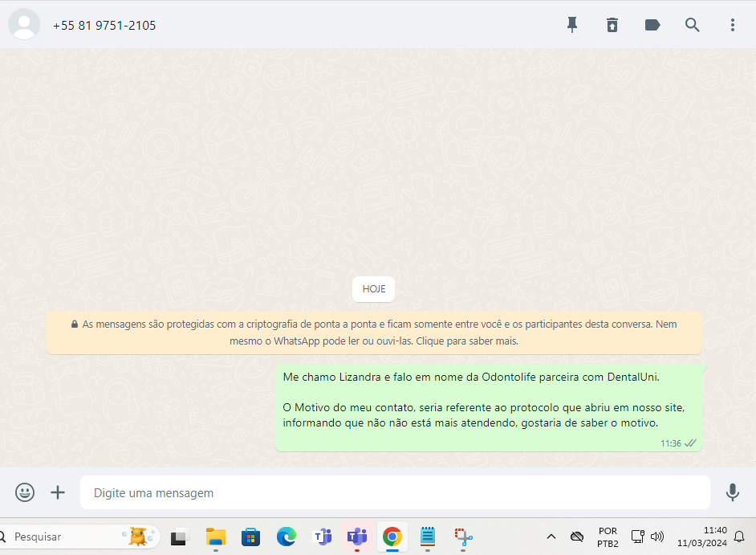Search in conversation with magnifier icon
This screenshot has height=555, width=756.
click(693, 25)
